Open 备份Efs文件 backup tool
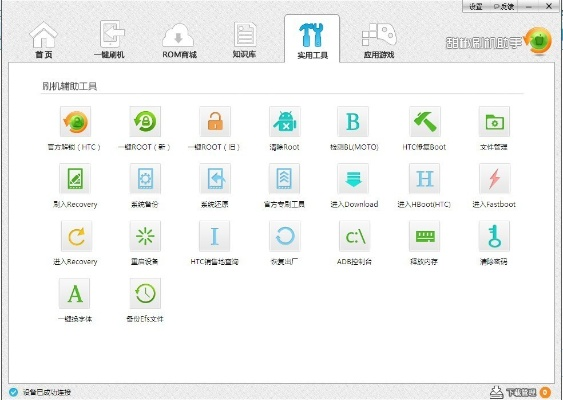The height and width of the screenshot is (400, 563). tap(145, 293)
